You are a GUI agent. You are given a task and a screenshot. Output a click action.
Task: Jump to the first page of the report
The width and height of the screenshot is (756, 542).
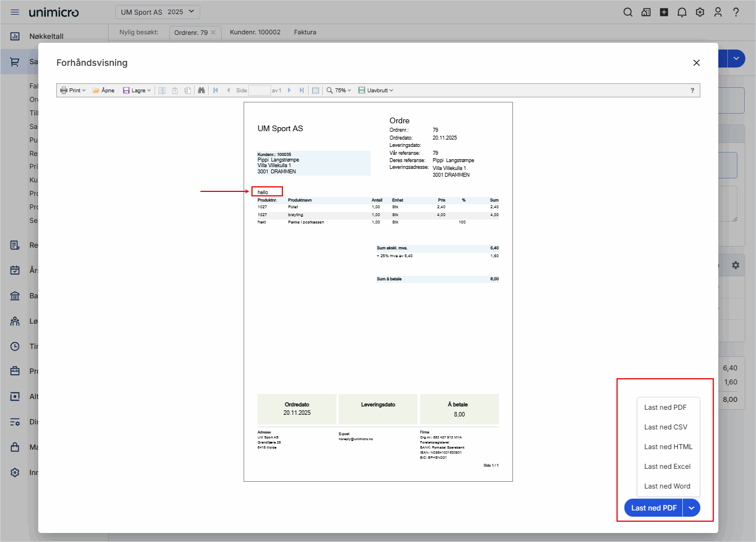215,91
